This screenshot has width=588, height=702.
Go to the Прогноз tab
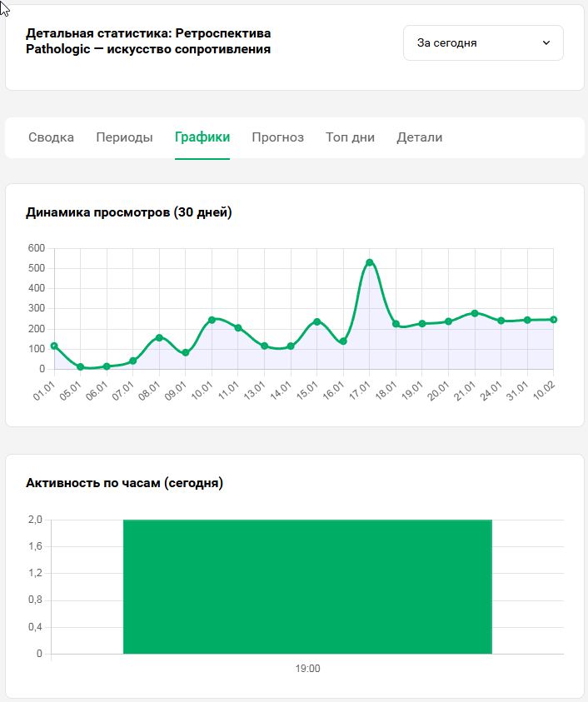click(277, 137)
